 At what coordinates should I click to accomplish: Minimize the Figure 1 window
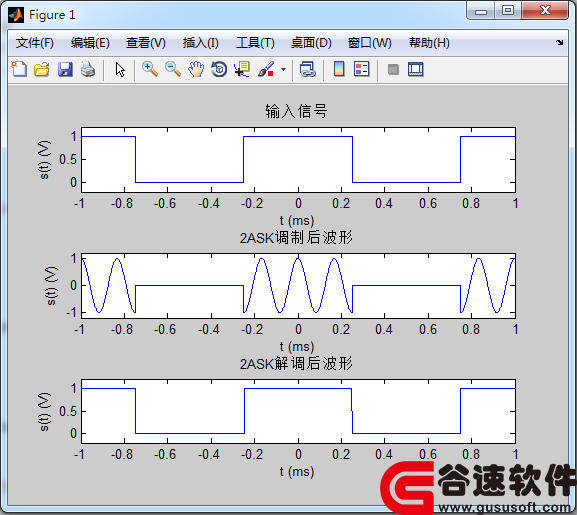(481, 10)
